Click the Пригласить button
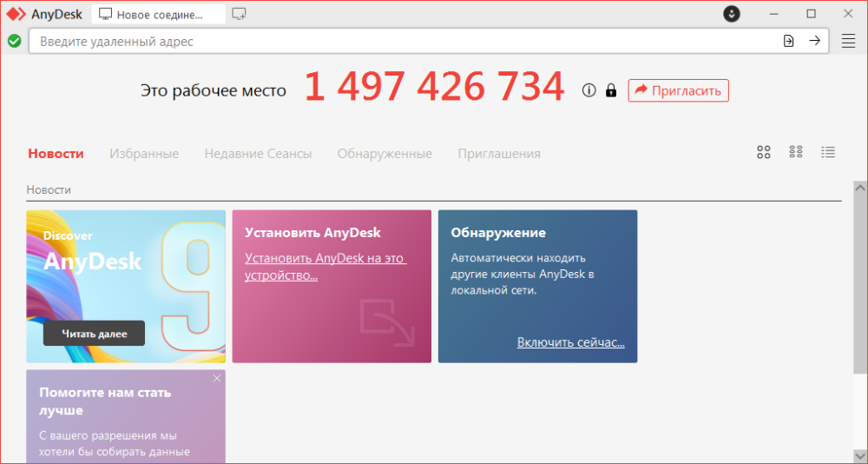This screenshot has height=464, width=868. (678, 90)
